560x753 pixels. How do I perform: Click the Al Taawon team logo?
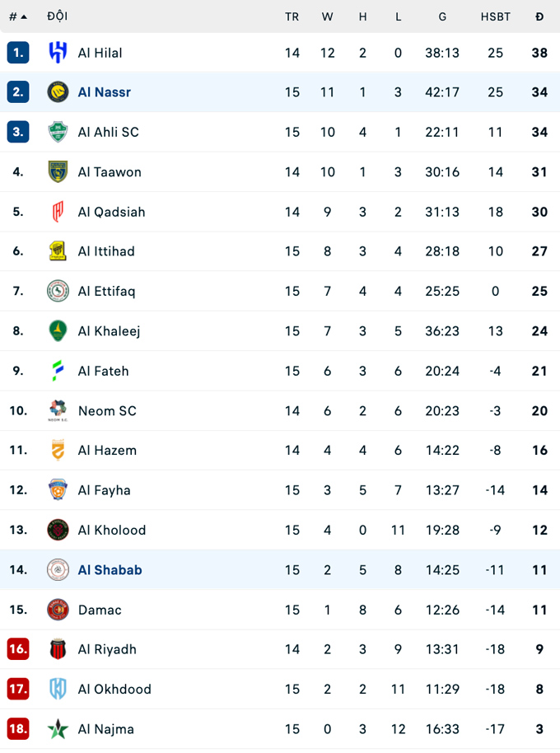click(x=58, y=171)
